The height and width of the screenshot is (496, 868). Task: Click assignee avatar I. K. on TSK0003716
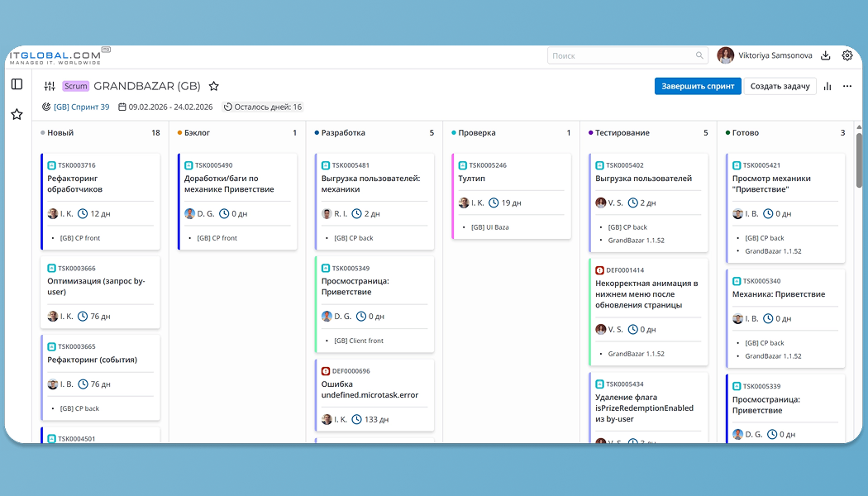click(x=53, y=213)
